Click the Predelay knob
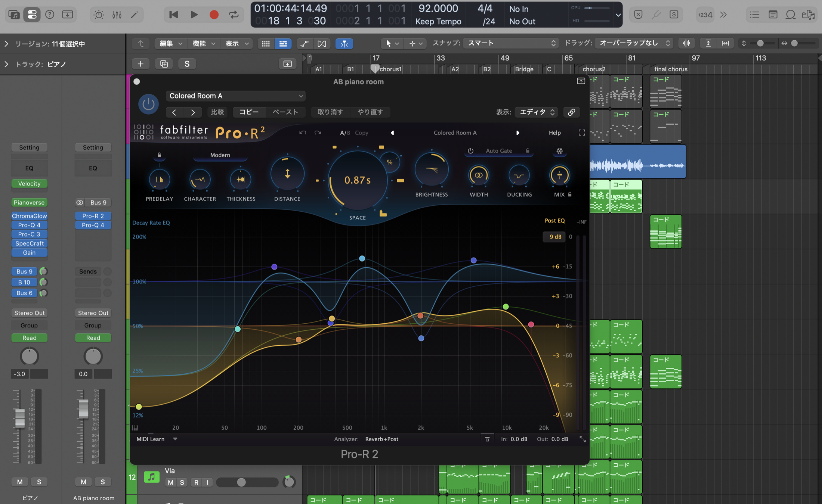822x504 pixels. pyautogui.click(x=160, y=180)
